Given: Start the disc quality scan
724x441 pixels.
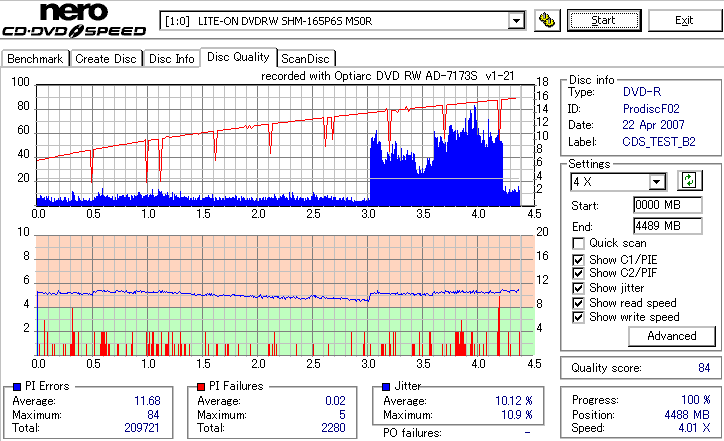Looking at the screenshot, I should 604,21.
